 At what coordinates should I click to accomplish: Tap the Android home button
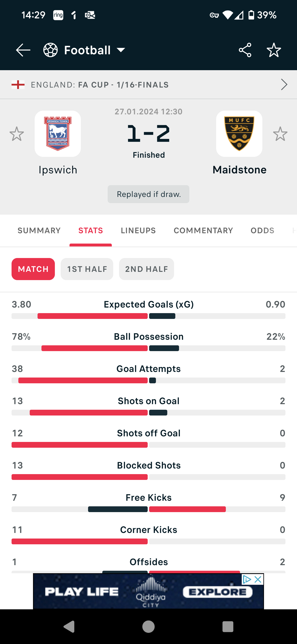pos(148,627)
